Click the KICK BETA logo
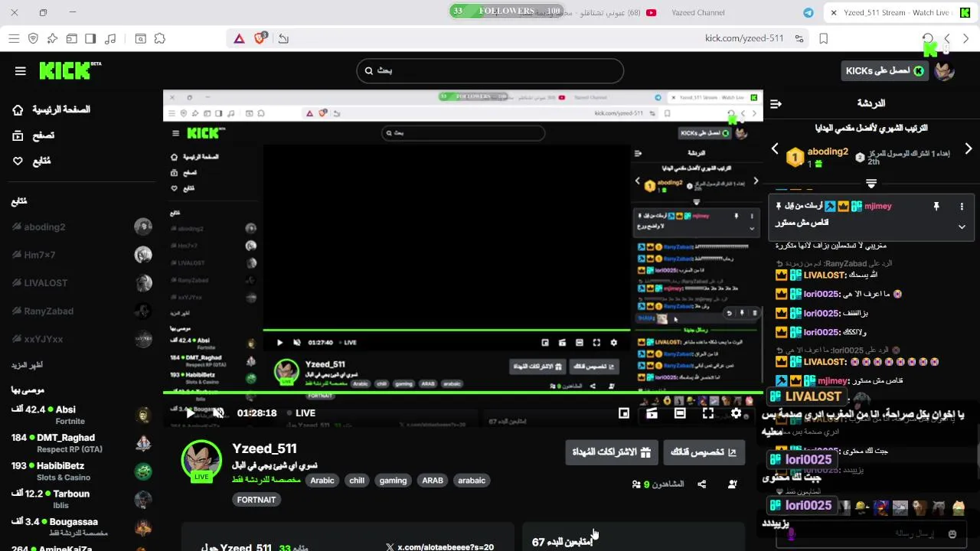 (70, 70)
